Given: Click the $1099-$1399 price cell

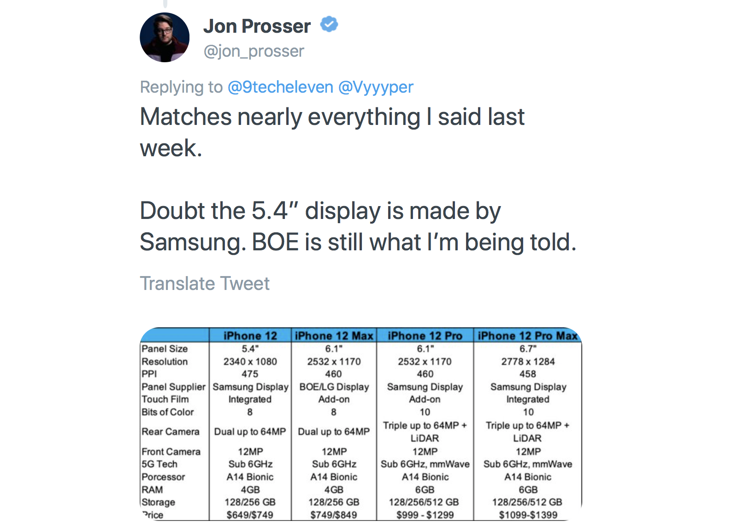Looking at the screenshot, I should [528, 514].
